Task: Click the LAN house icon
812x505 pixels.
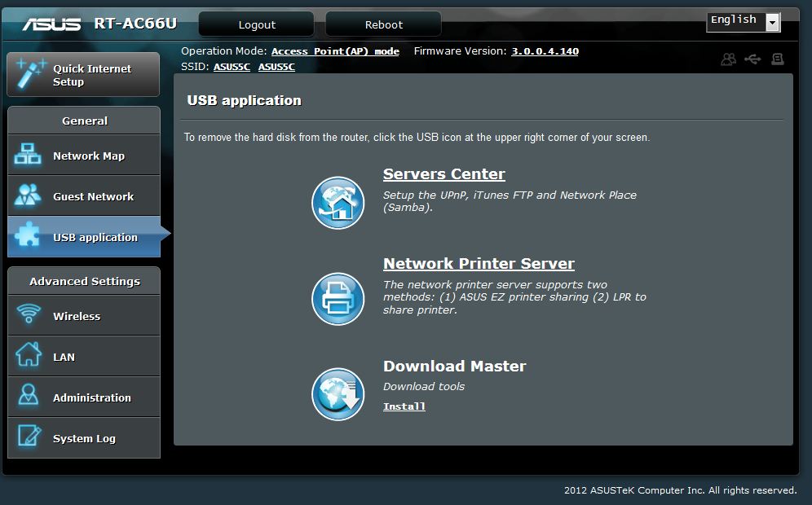Action: pyautogui.click(x=29, y=354)
